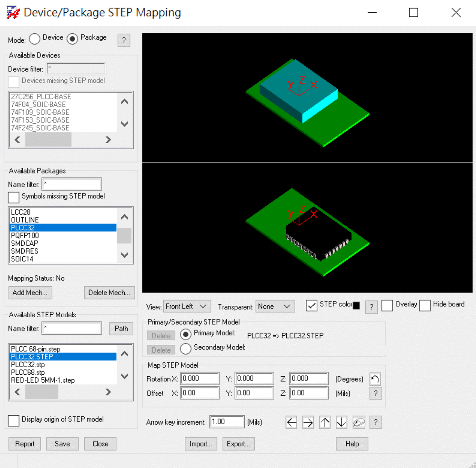Image resolution: width=476 pixels, height=468 pixels.
Task: Click the down arrow nudge button
Action: click(x=341, y=422)
